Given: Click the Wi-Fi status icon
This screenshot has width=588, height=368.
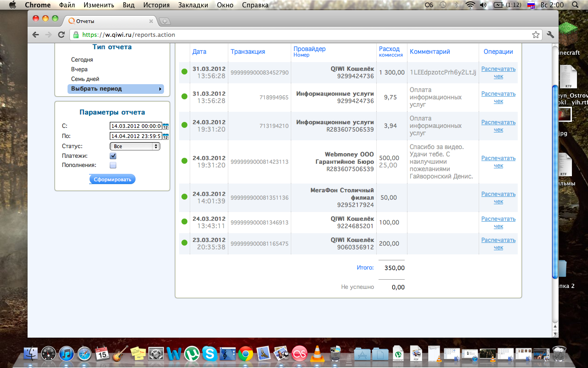Looking at the screenshot, I should pyautogui.click(x=470, y=5).
